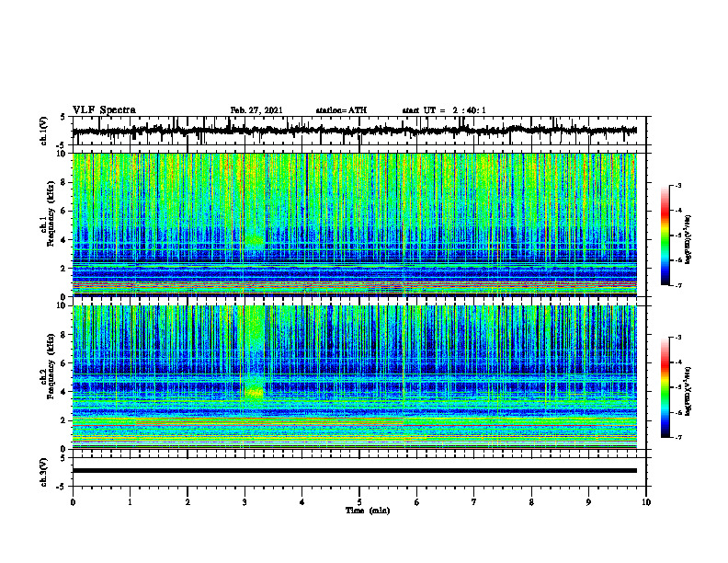Click the "5" label on time axis
This screenshot has height=563, width=728.
[x=359, y=502]
